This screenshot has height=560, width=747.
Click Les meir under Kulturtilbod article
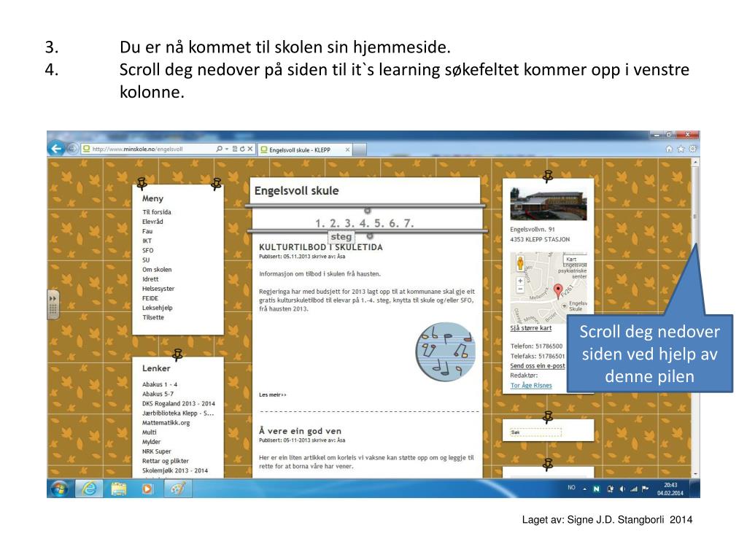pyautogui.click(x=273, y=394)
